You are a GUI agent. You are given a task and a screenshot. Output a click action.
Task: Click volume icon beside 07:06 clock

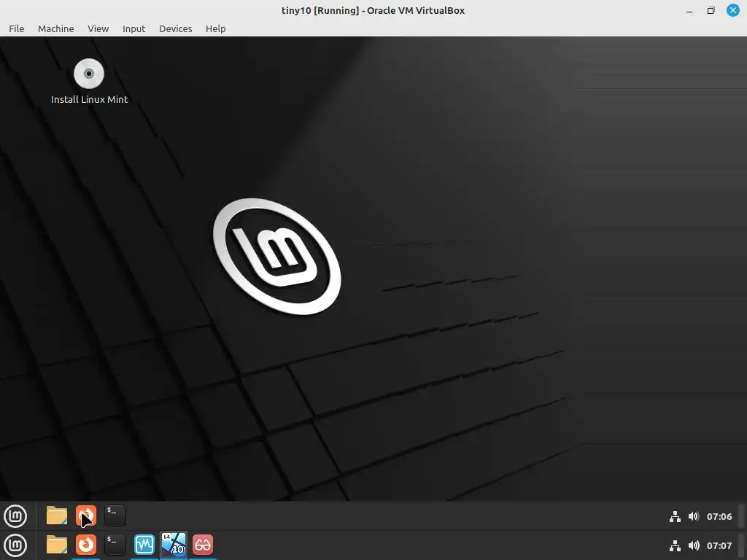tap(694, 517)
